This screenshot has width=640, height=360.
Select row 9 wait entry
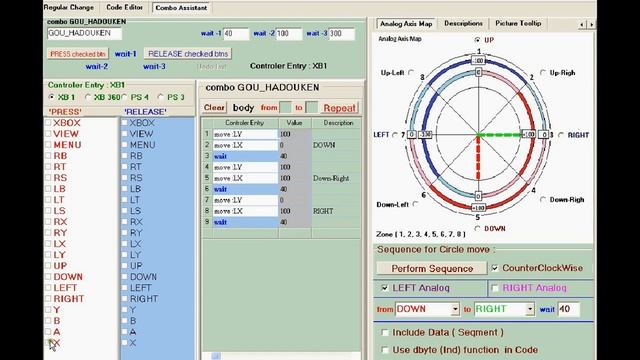245,222
